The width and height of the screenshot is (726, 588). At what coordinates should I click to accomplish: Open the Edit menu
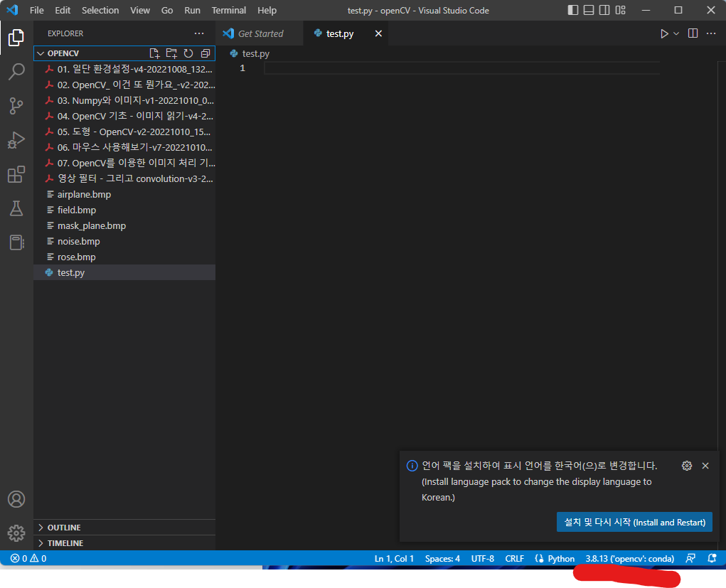(63, 10)
